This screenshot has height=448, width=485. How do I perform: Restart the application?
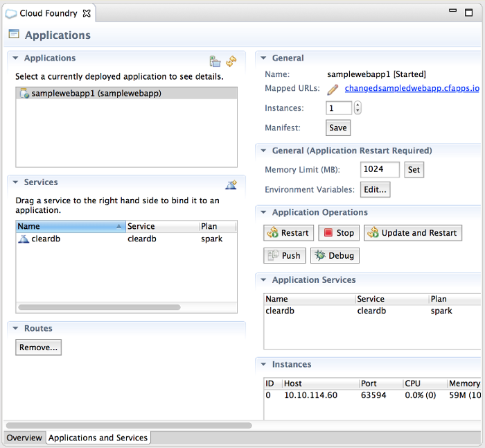[289, 233]
